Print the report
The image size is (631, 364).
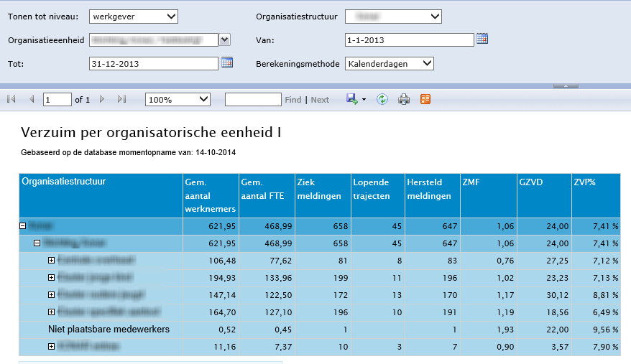coord(404,100)
